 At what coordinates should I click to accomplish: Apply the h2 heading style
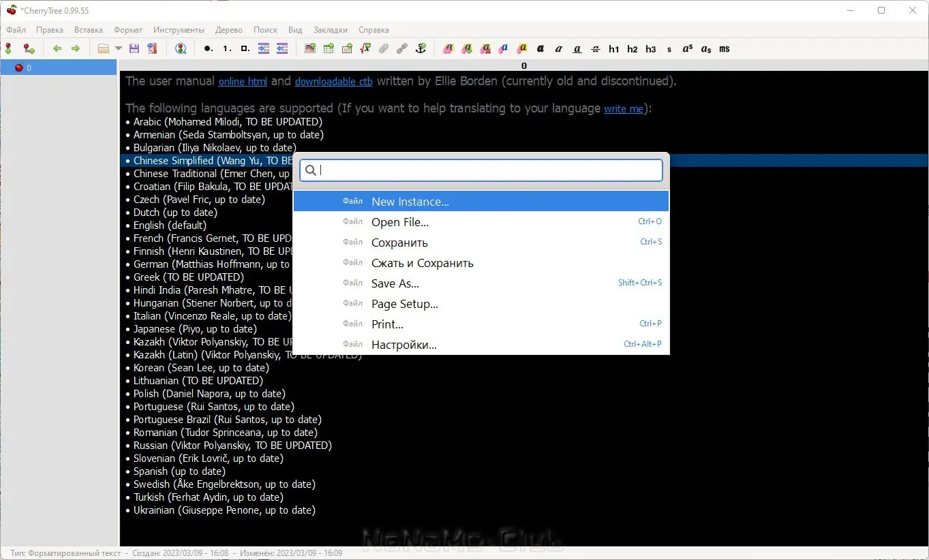[633, 49]
